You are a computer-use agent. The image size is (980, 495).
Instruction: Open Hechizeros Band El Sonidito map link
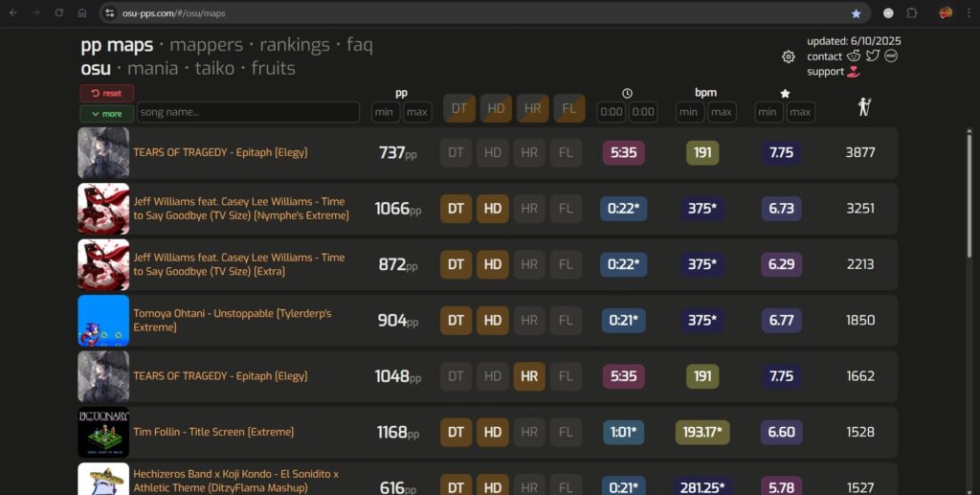[236, 481]
